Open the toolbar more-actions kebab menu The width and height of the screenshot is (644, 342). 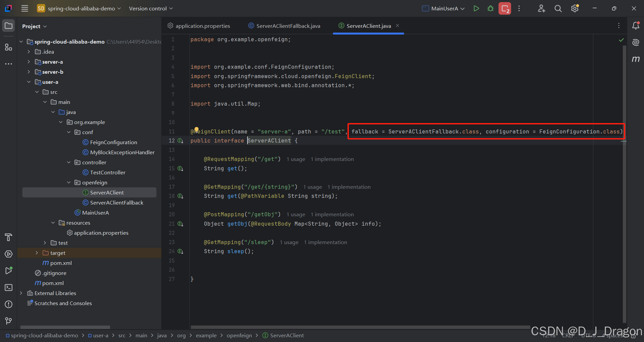click(519, 8)
